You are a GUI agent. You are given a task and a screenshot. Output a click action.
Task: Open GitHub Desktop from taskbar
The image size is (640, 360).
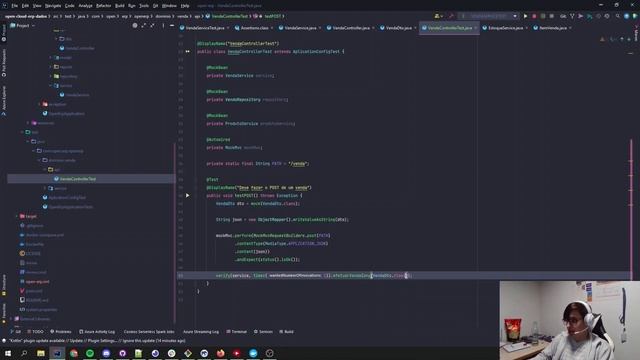(x=122, y=353)
